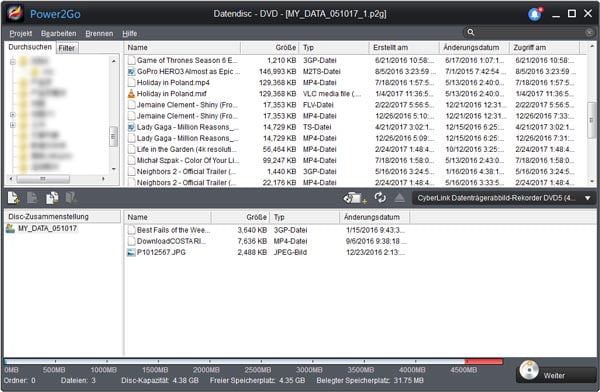This screenshot has width=600, height=392.
Task: Select Best Fails of the Week file
Action: point(173,230)
